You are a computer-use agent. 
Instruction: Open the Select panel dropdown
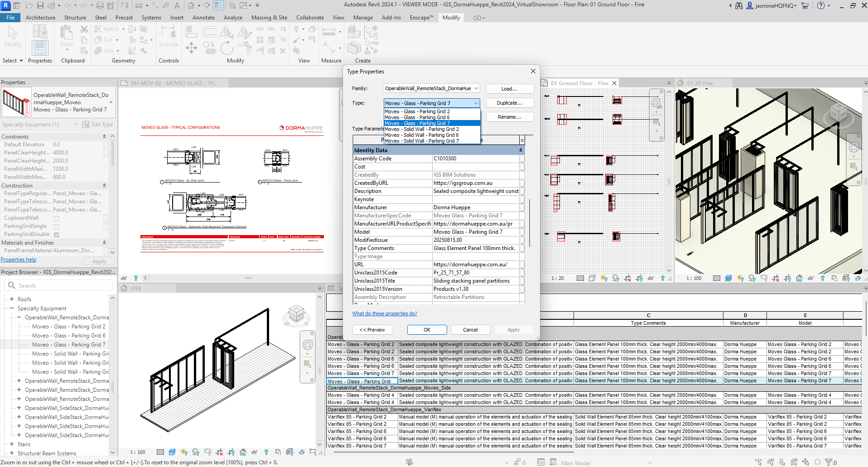13,61
